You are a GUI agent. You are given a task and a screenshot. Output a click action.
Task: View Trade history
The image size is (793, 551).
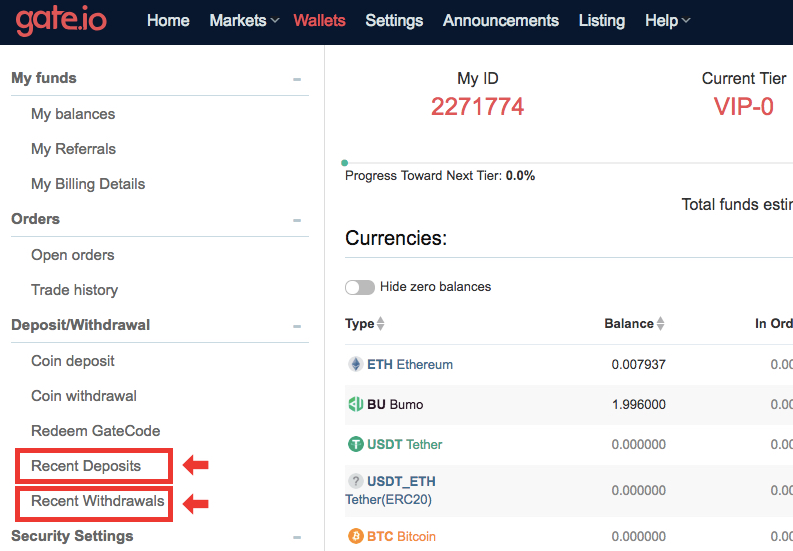(x=74, y=290)
